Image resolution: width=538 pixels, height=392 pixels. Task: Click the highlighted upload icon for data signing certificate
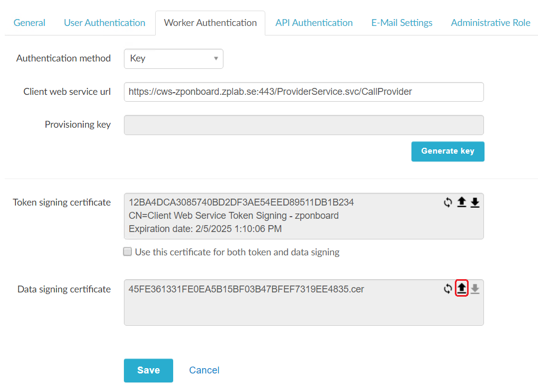pos(461,288)
